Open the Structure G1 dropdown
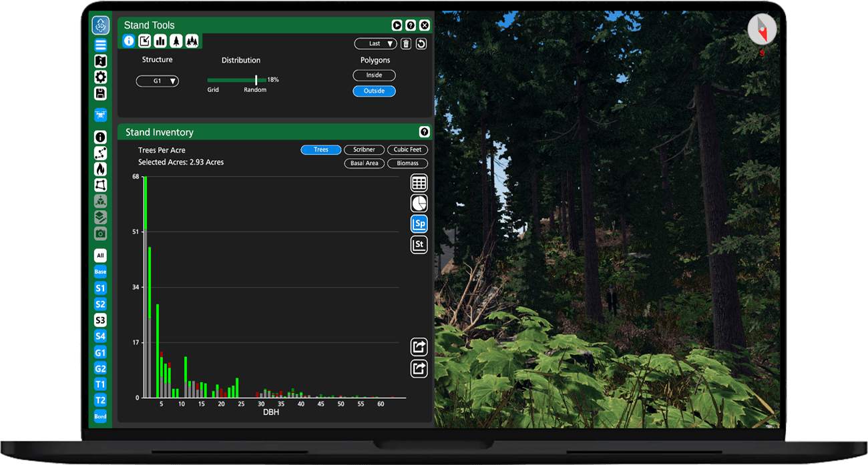This screenshot has width=868, height=465. pos(157,80)
